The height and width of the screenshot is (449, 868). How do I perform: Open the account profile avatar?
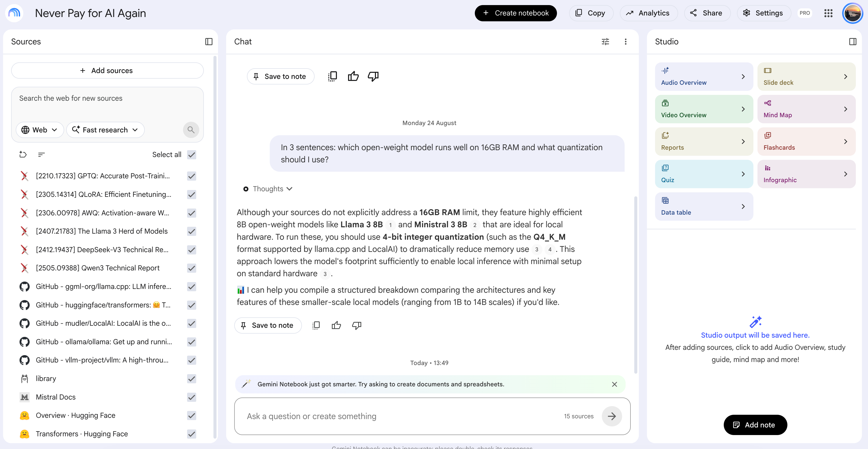853,13
